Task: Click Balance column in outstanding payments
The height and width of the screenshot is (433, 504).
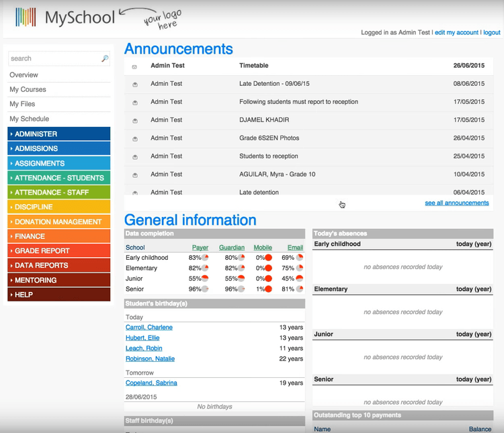Action: coord(480,429)
